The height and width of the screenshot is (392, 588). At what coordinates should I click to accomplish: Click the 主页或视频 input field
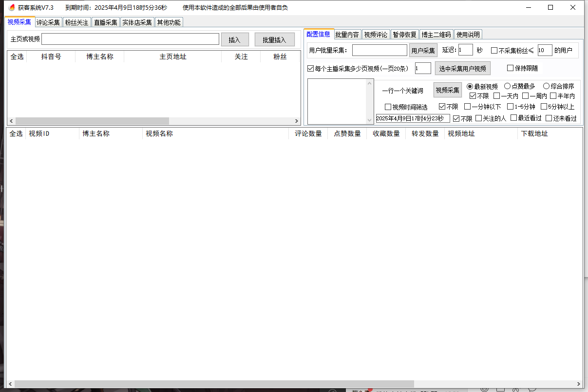130,39
